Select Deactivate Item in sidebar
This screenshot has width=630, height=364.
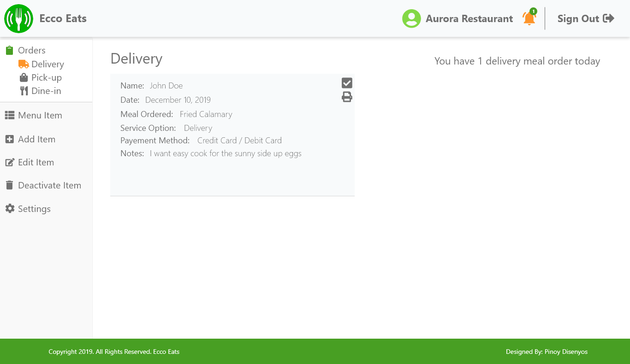(49, 185)
